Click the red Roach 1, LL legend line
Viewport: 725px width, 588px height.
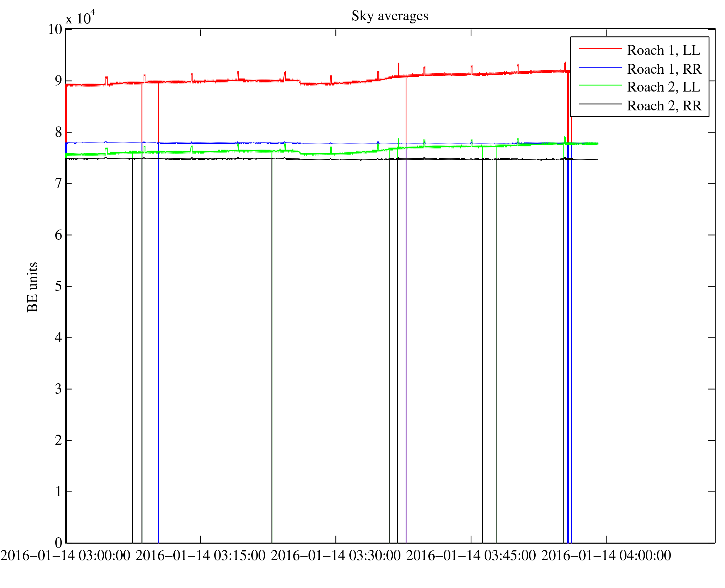tap(600, 48)
